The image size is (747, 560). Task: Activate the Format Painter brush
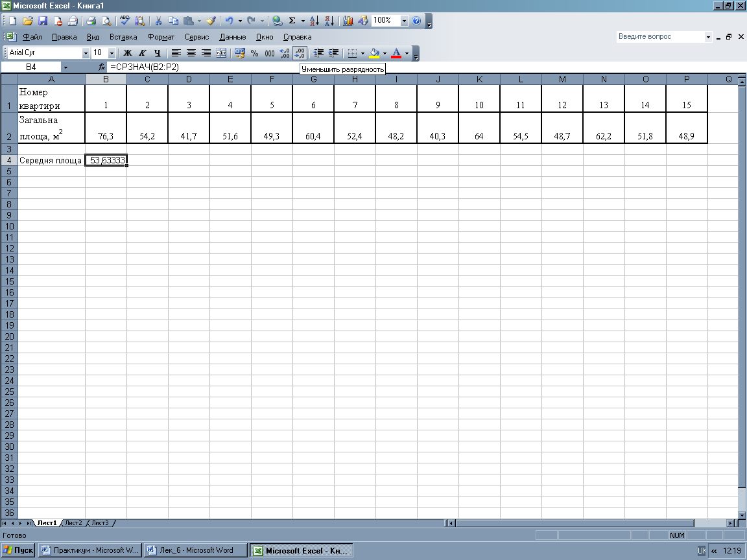(211, 21)
